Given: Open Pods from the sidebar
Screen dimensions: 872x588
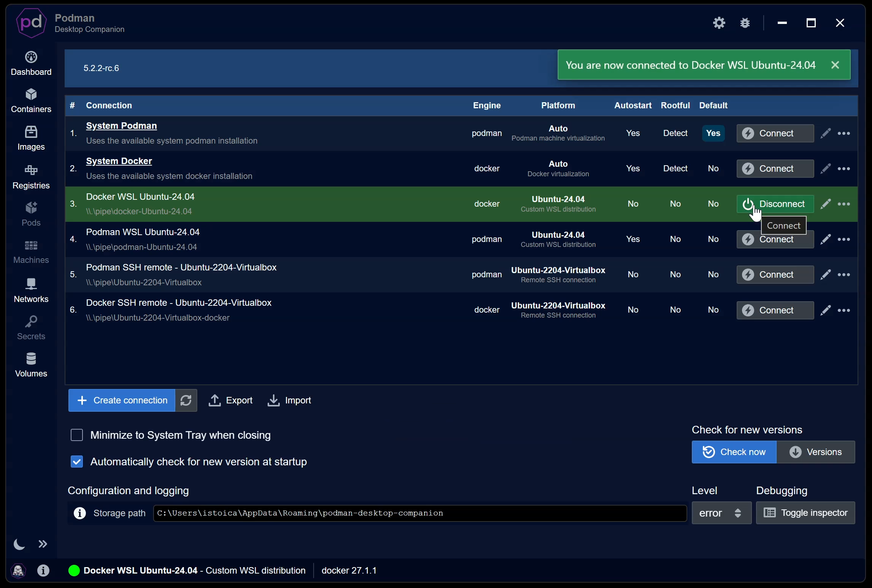Looking at the screenshot, I should (31, 214).
